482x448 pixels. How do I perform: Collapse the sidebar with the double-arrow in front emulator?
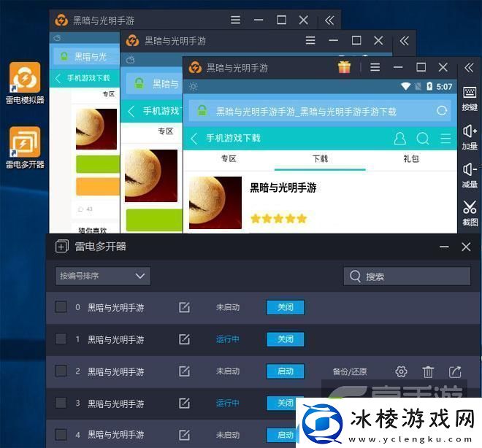[x=469, y=67]
